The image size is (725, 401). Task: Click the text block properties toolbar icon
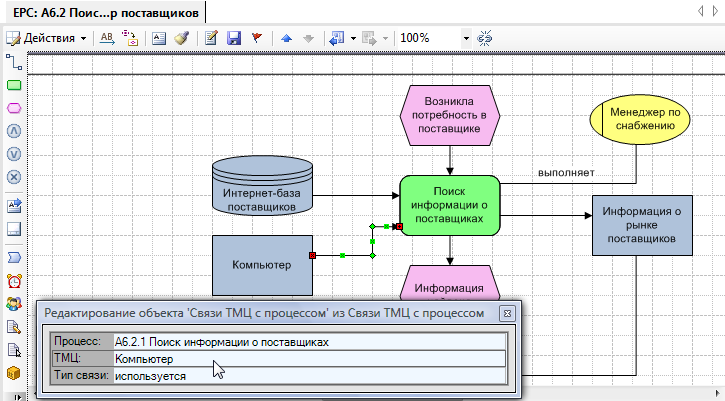click(x=159, y=38)
